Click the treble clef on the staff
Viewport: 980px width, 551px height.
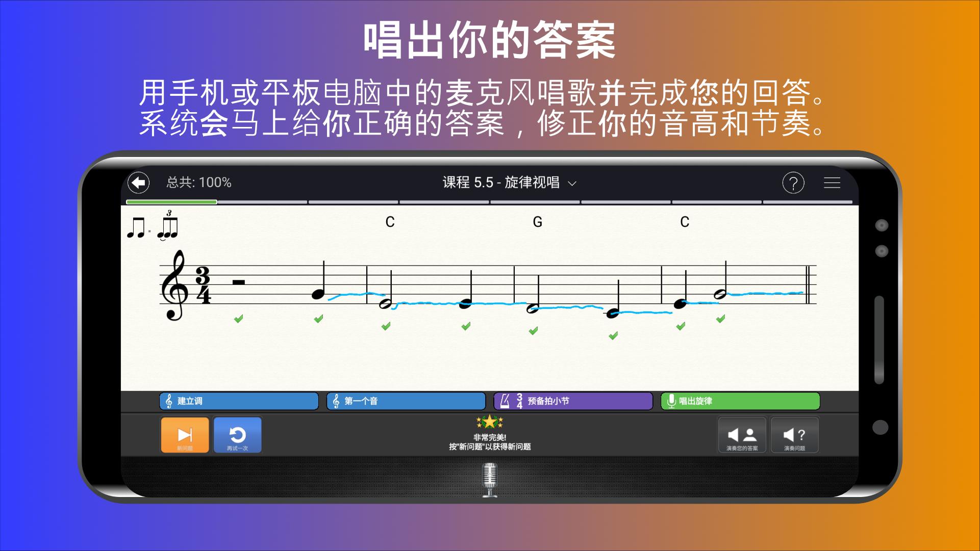click(174, 285)
